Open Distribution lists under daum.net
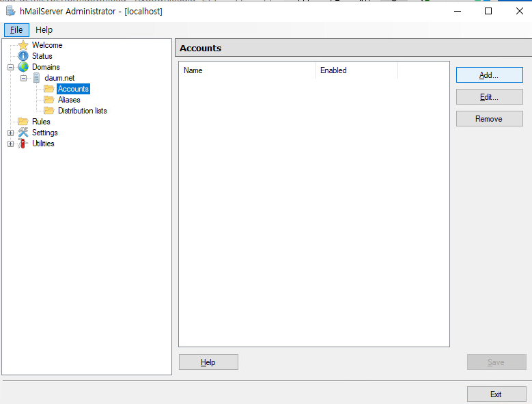This screenshot has height=404, width=532. click(83, 111)
